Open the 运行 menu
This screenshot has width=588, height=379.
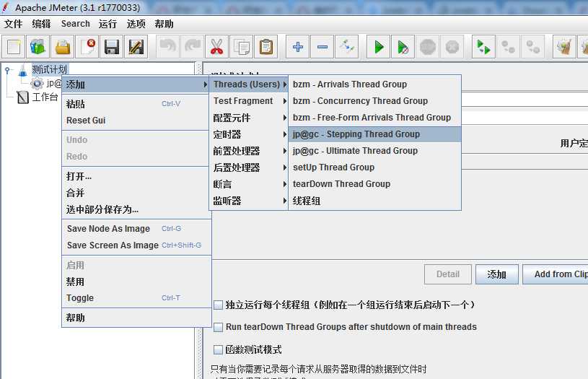107,24
